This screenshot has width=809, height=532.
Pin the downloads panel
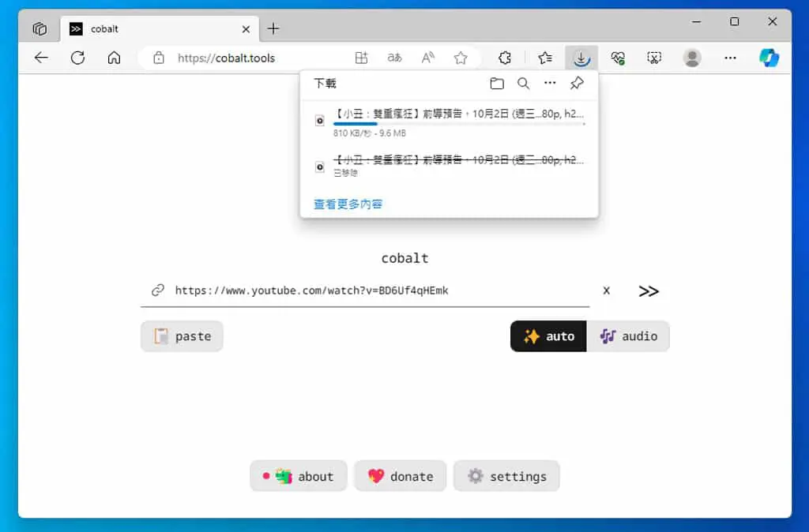pyautogui.click(x=577, y=83)
